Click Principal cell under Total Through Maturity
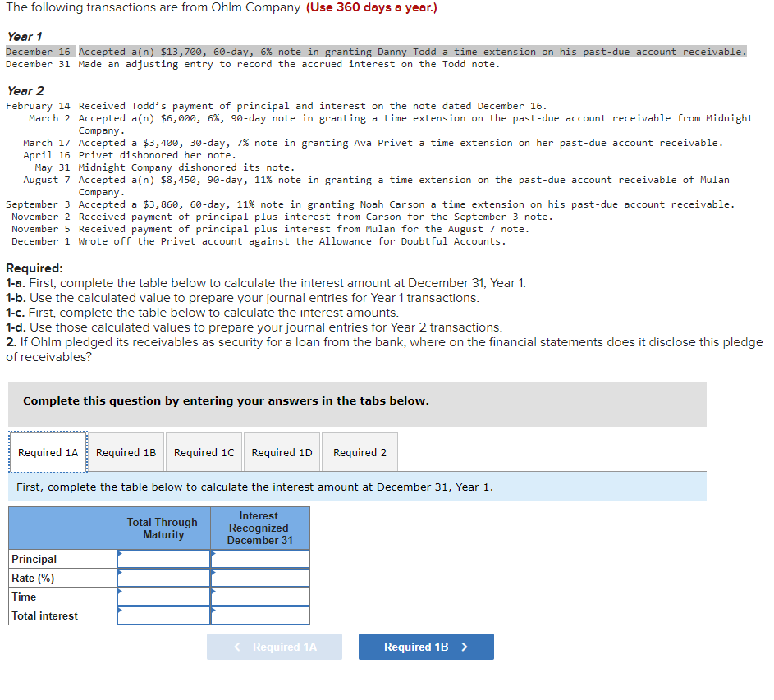This screenshot has width=774, height=700. coord(164,560)
